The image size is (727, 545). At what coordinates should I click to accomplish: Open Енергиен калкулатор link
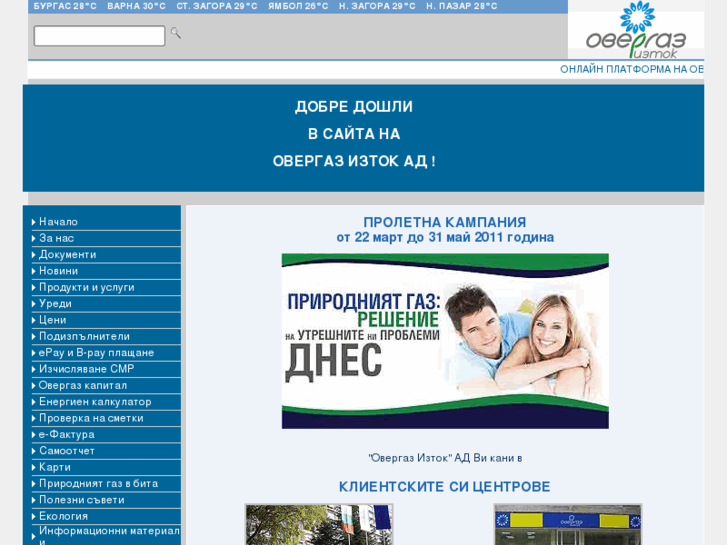(95, 402)
